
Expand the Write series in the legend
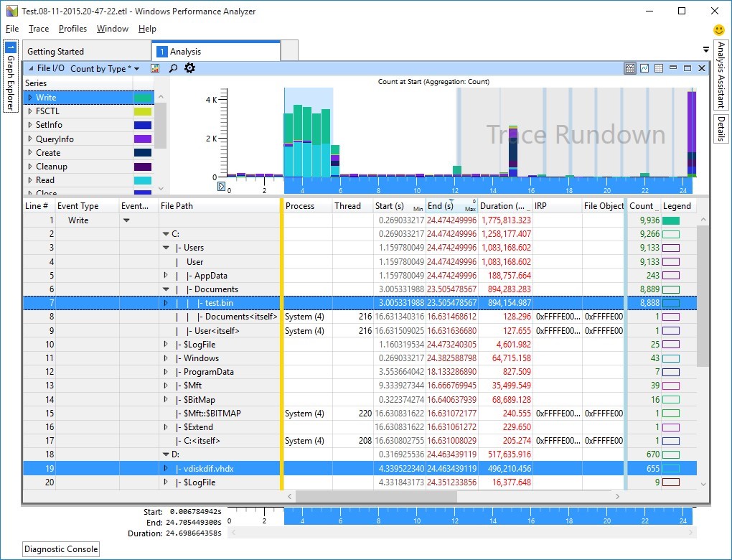point(30,98)
